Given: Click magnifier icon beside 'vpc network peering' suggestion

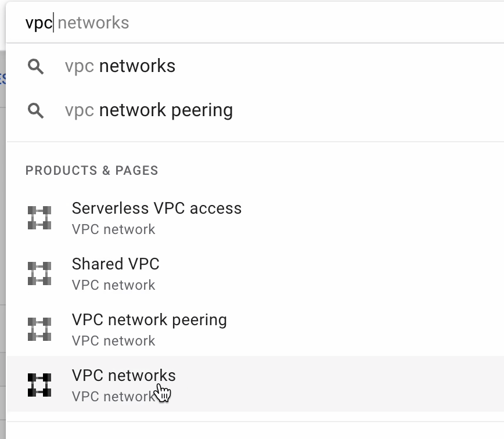Looking at the screenshot, I should 36,111.
